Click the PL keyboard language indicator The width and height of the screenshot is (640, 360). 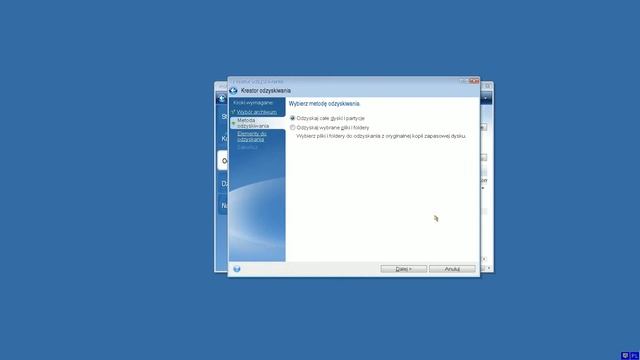(634, 356)
